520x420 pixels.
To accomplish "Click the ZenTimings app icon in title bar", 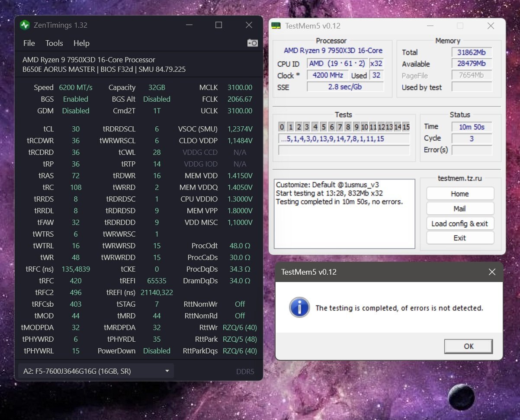I will pos(25,25).
